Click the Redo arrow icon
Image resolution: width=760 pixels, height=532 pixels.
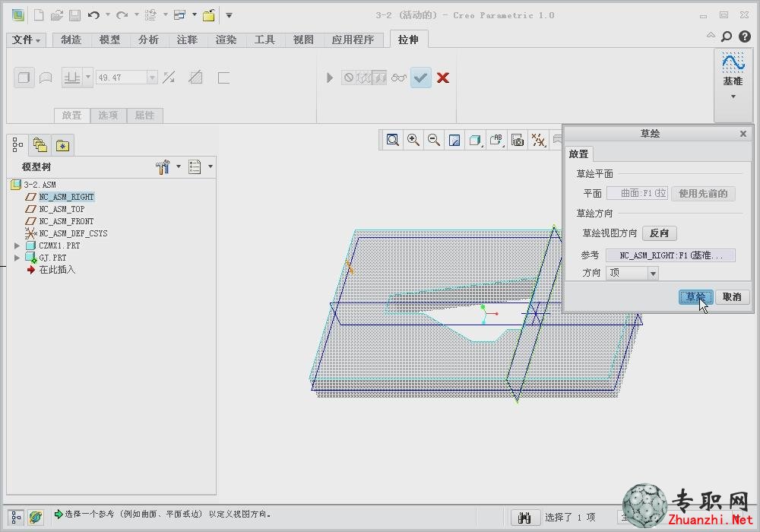[122, 15]
